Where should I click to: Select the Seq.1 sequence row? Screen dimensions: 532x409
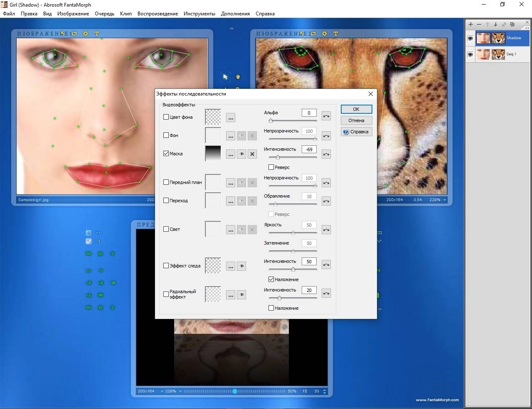pyautogui.click(x=498, y=54)
